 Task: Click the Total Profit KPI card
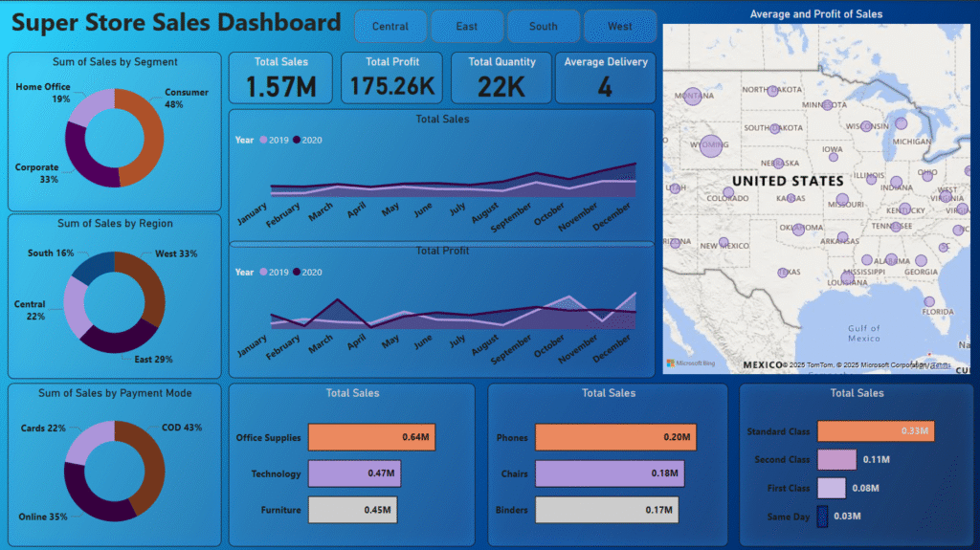[392, 77]
